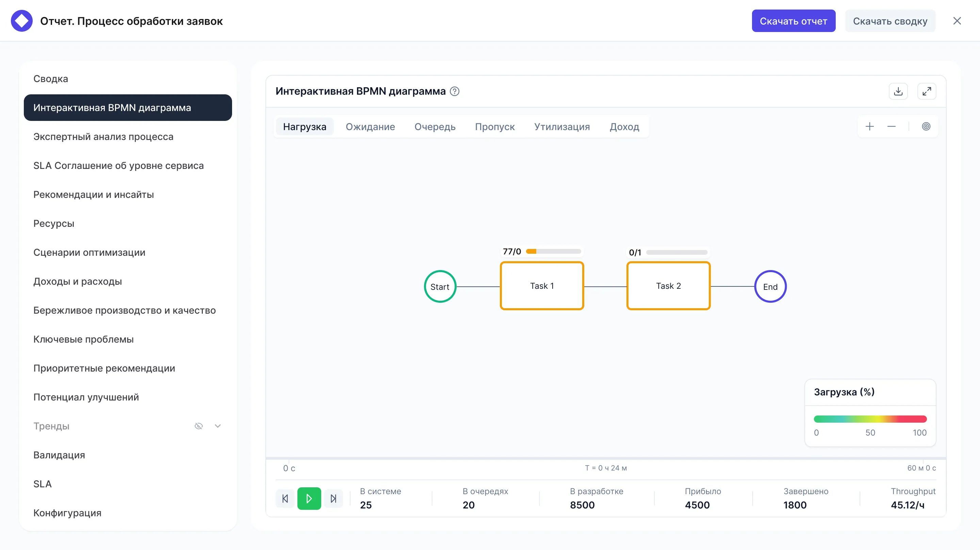Switch to the Доход metric tab
Image resolution: width=980 pixels, height=550 pixels.
pos(624,127)
